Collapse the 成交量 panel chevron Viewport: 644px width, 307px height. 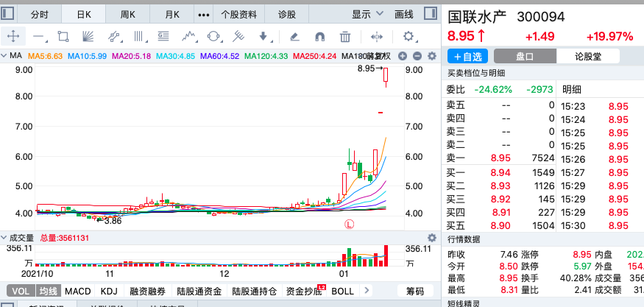[4, 238]
